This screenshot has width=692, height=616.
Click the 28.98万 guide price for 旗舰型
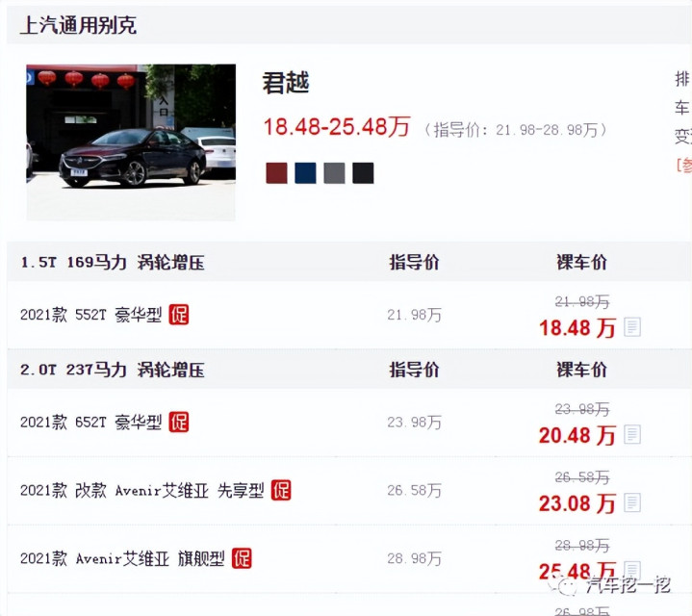coord(414,558)
